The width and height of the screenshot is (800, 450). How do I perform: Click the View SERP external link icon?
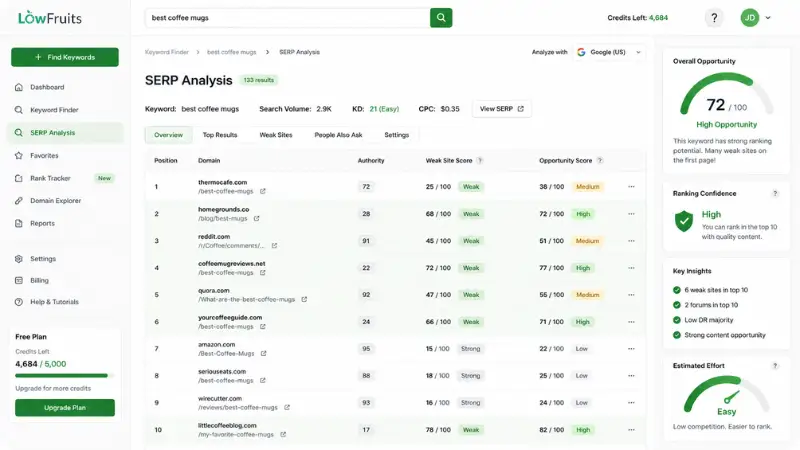coord(520,109)
